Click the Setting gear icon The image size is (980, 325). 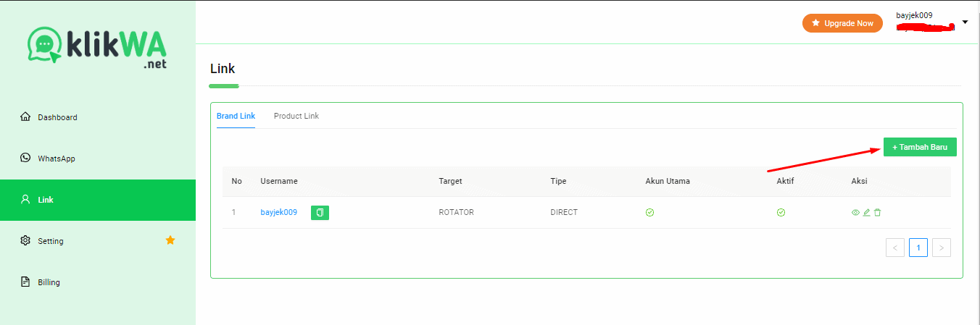coord(25,240)
